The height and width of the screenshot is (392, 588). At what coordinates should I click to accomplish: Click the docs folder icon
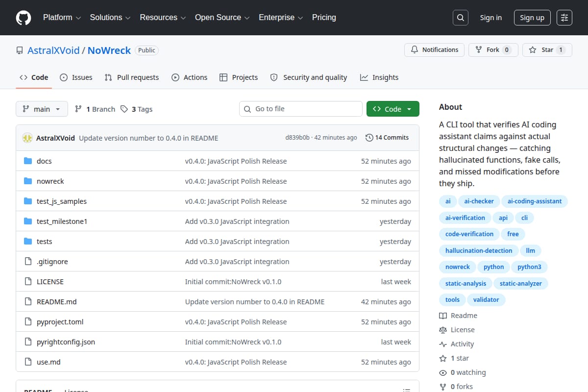pos(28,161)
